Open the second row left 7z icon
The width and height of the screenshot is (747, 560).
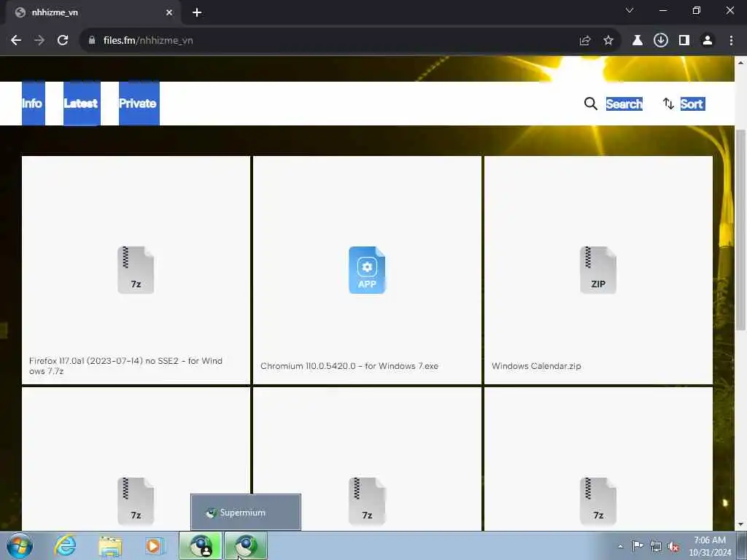pyautogui.click(x=136, y=501)
